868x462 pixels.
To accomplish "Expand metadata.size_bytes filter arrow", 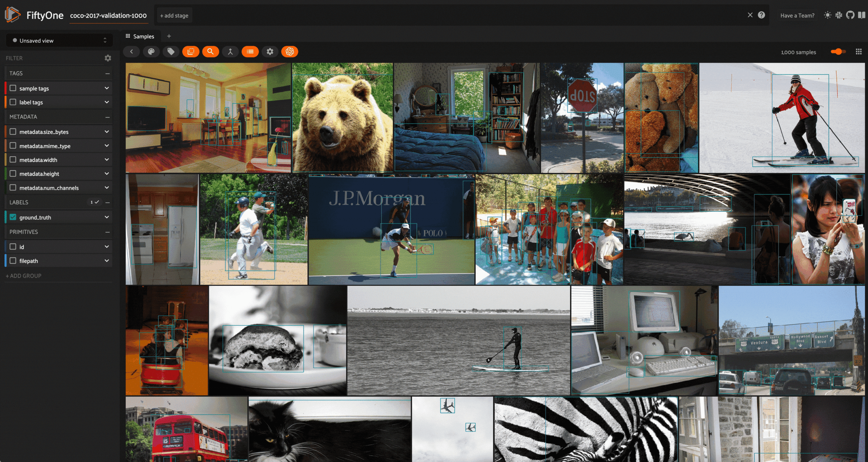I will 107,132.
